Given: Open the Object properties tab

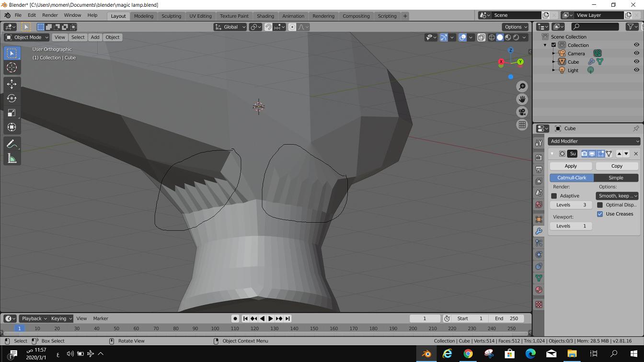Looking at the screenshot, I should tap(539, 219).
